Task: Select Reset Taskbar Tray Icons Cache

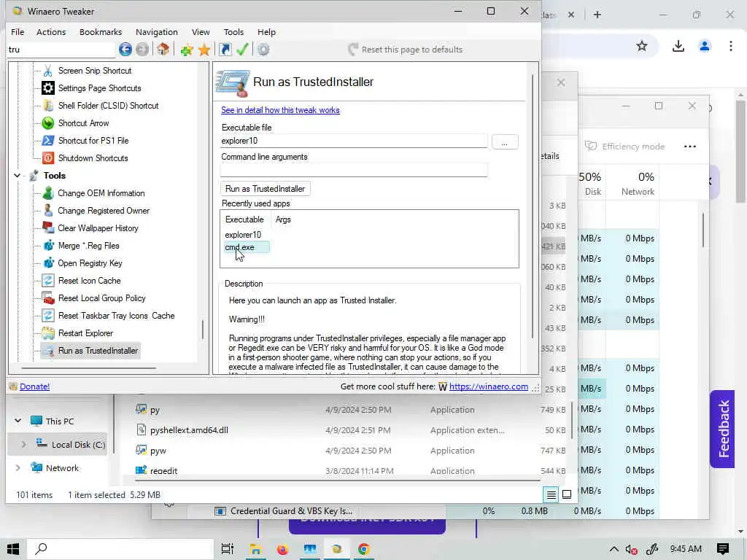Action: [x=116, y=316]
